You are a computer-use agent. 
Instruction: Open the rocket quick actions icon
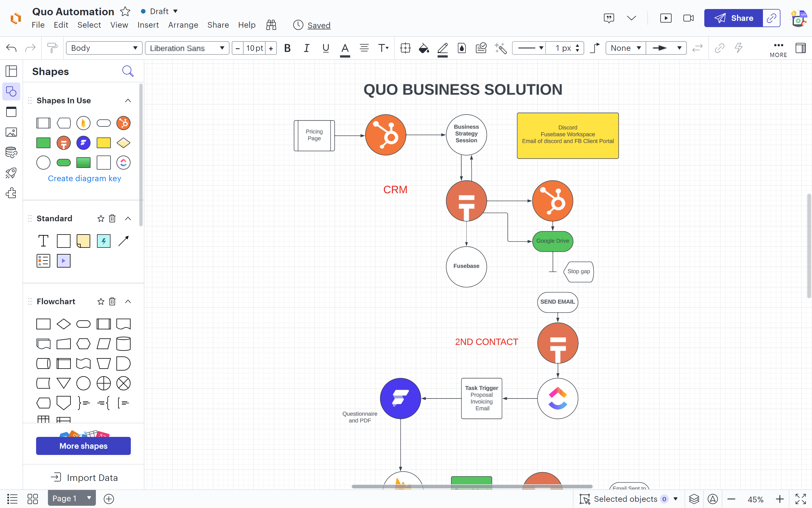[11, 173]
